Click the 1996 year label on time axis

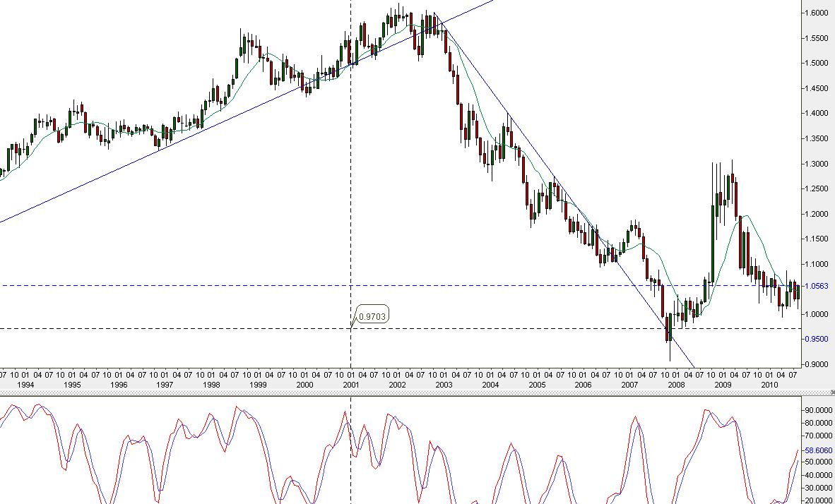[x=119, y=384]
